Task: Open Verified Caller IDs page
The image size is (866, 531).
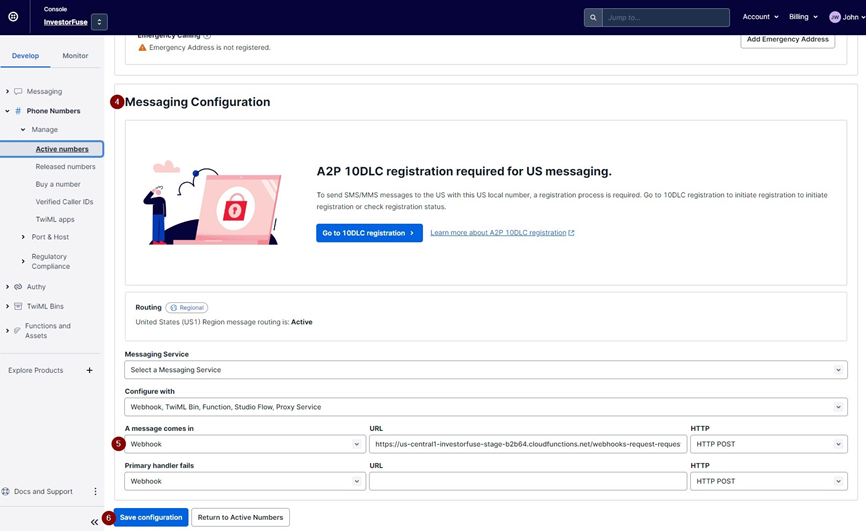Action: point(64,202)
